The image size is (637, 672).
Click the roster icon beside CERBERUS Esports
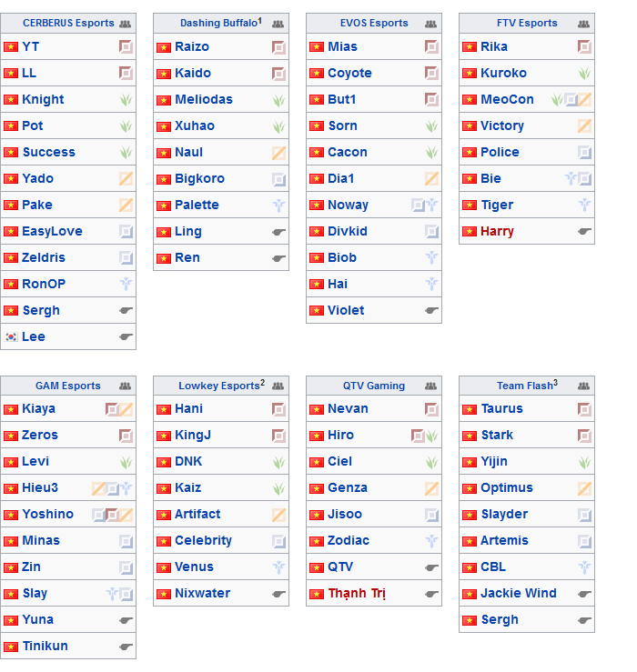click(x=125, y=24)
